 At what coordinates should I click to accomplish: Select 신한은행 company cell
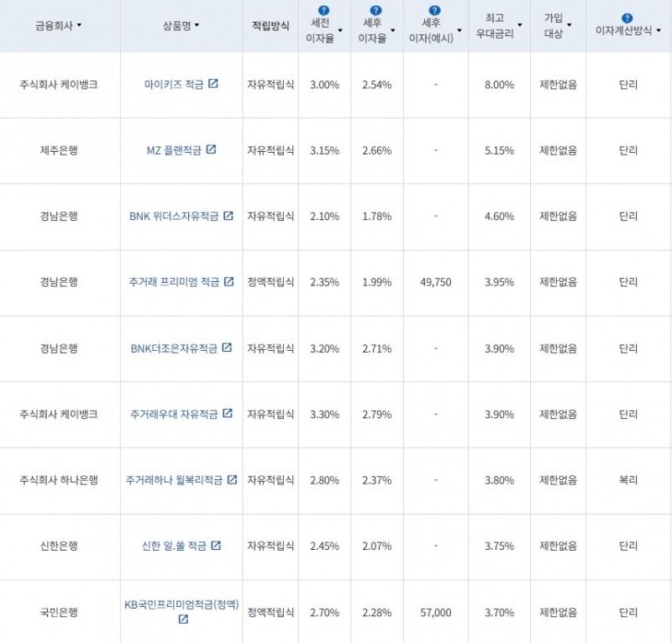coord(59,546)
